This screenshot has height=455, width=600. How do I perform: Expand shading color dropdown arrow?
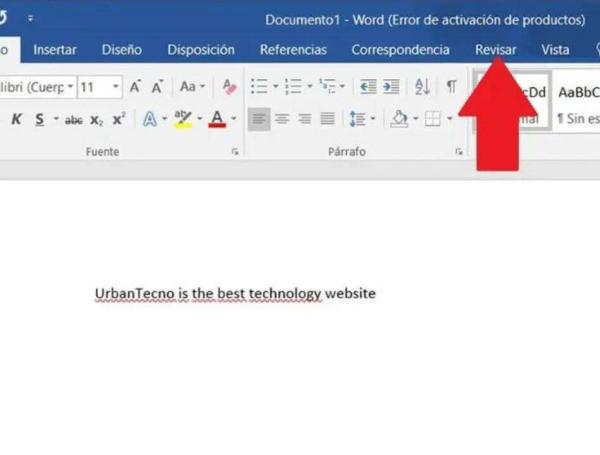click(x=416, y=119)
